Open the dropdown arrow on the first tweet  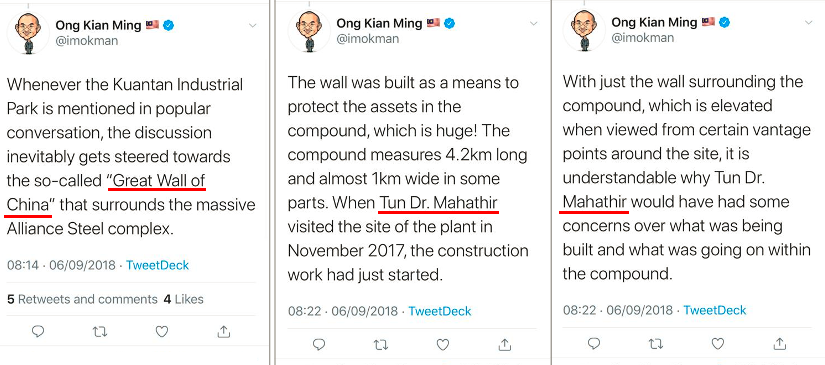click(x=253, y=25)
